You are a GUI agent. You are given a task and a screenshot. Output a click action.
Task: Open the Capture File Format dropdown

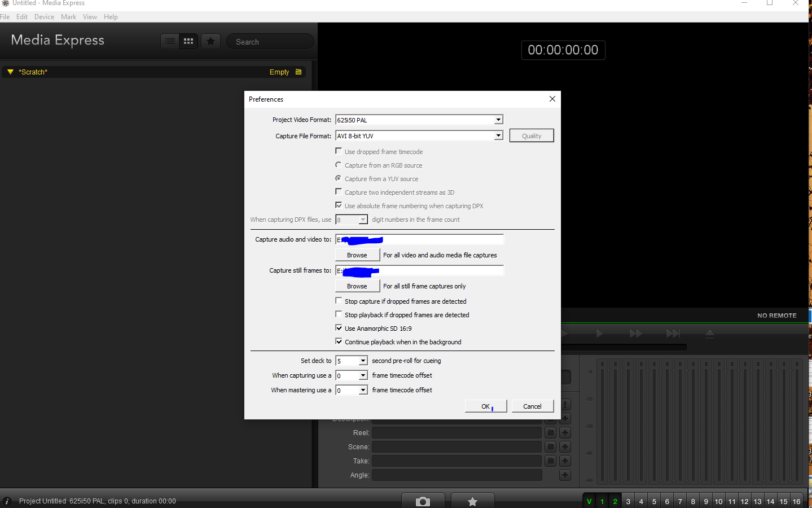pos(498,135)
